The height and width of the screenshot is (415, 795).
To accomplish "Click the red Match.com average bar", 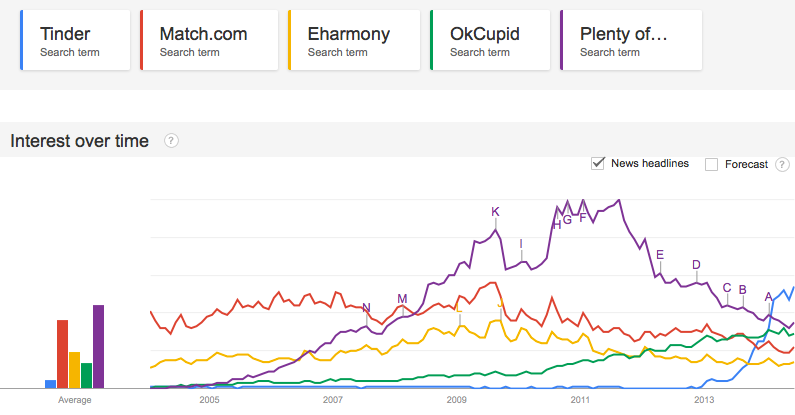I will pyautogui.click(x=62, y=353).
